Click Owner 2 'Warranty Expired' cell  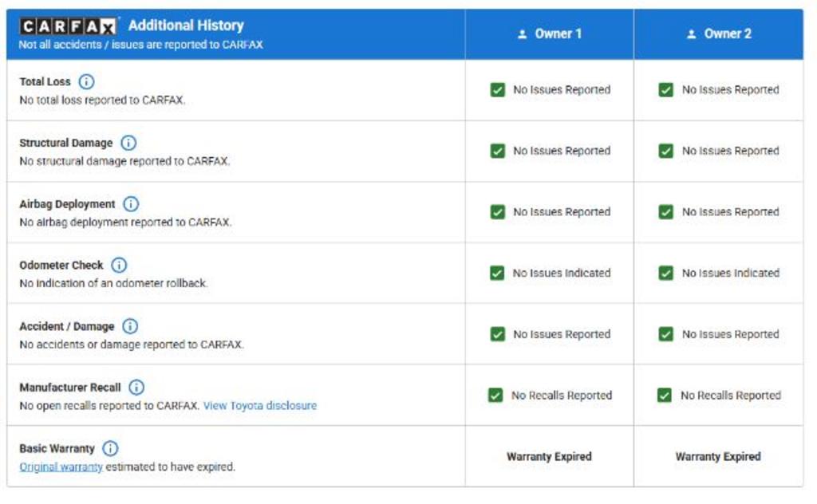click(x=719, y=457)
